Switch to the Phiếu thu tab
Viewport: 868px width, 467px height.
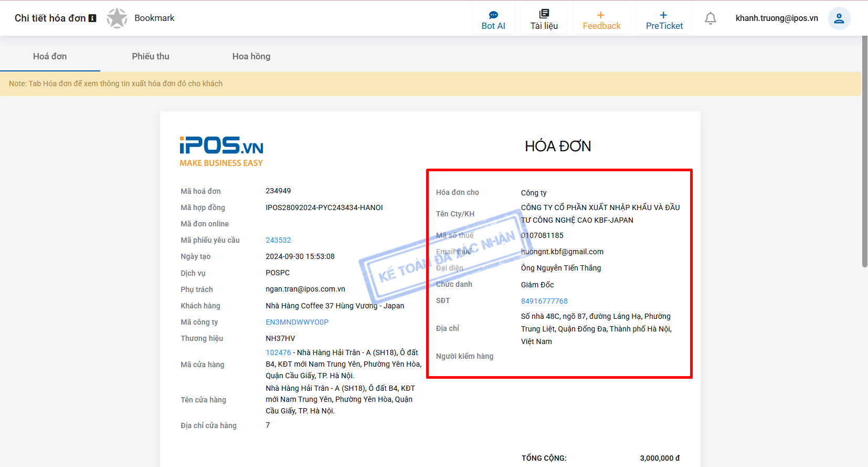[x=151, y=56]
